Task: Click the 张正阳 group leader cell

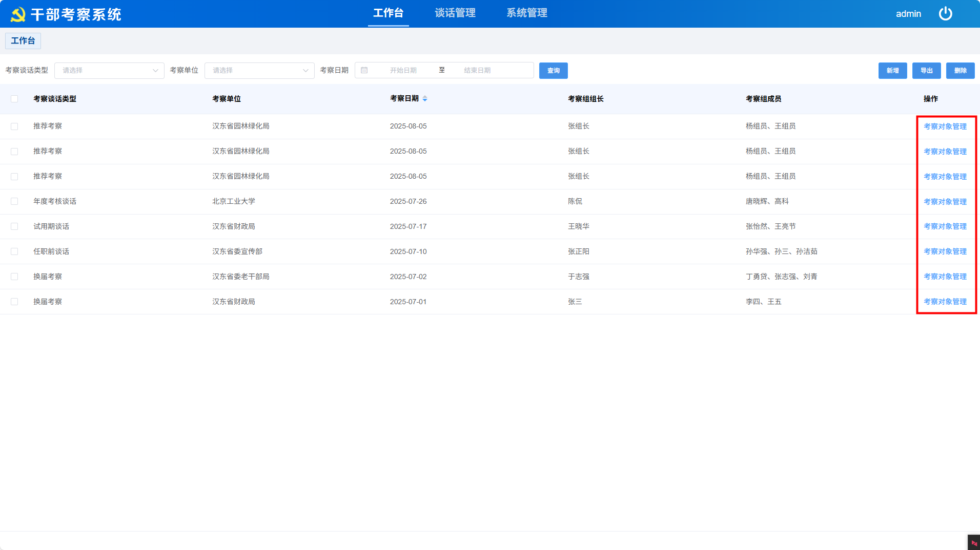Action: 579,251
